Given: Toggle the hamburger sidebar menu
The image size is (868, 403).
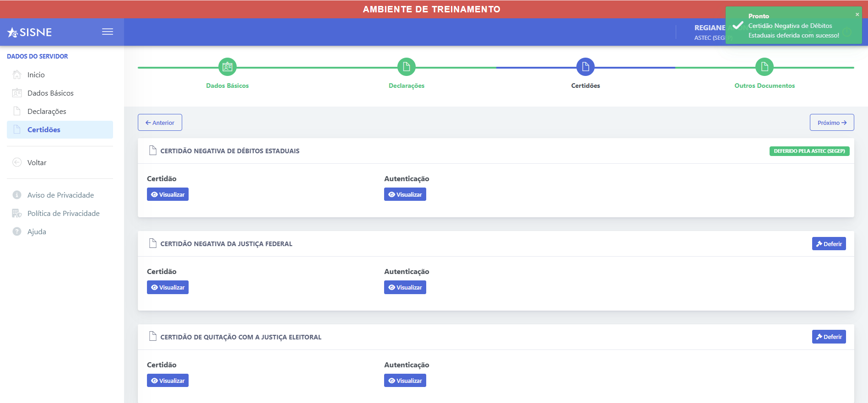Looking at the screenshot, I should coord(108,32).
